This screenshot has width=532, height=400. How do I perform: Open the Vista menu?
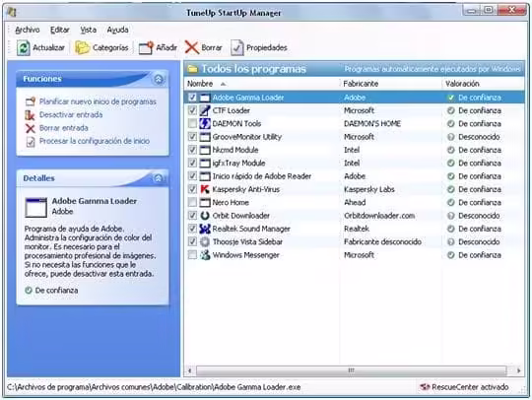(89, 30)
